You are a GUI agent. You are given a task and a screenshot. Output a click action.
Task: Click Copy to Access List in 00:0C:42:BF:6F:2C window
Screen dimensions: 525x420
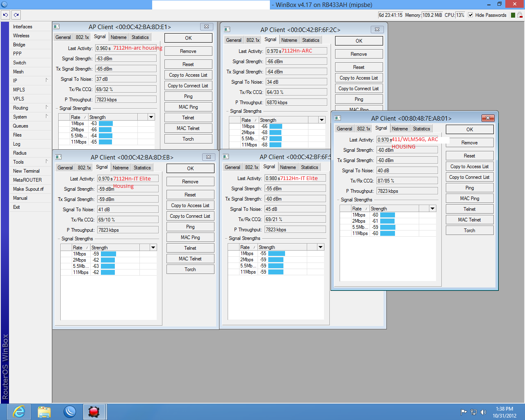[359, 78]
